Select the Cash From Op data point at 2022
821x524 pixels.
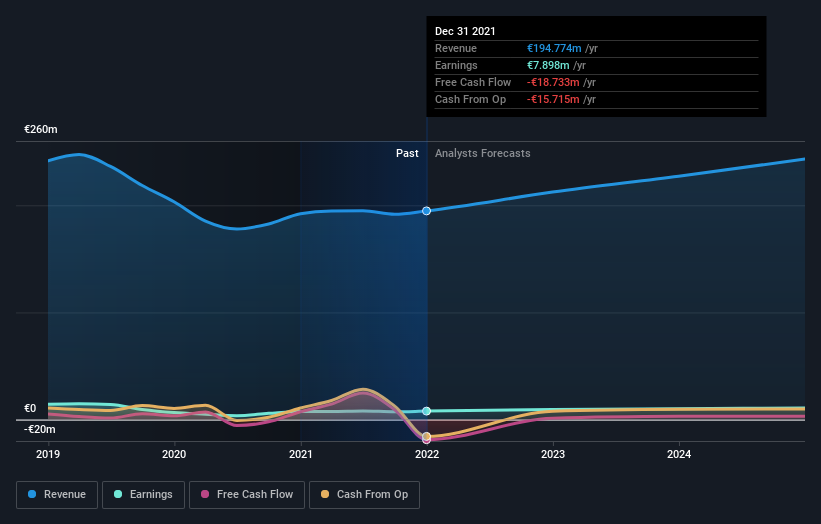point(427,436)
